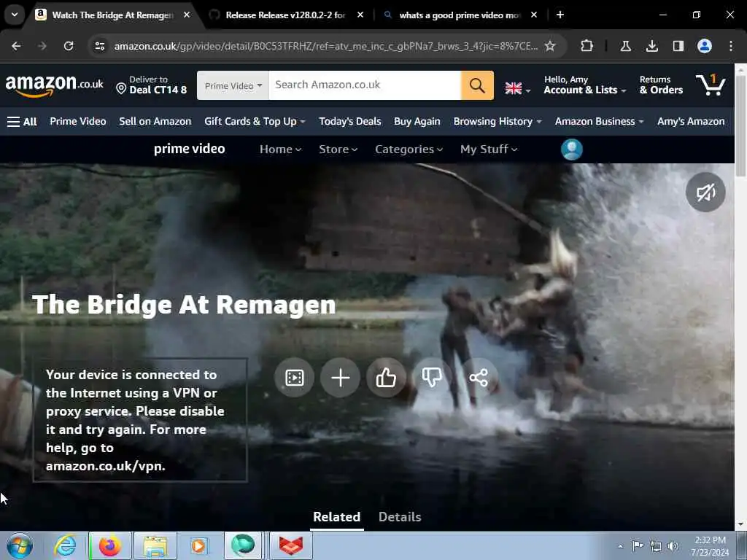This screenshot has width=747, height=560.
Task: View site information icon in address bar
Action: 99,46
